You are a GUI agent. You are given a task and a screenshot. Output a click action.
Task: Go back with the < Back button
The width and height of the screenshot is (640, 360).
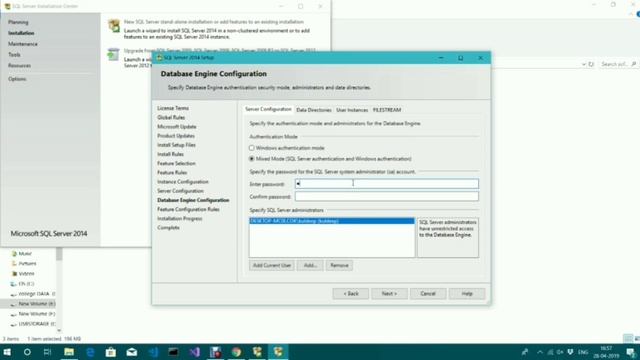click(351, 293)
